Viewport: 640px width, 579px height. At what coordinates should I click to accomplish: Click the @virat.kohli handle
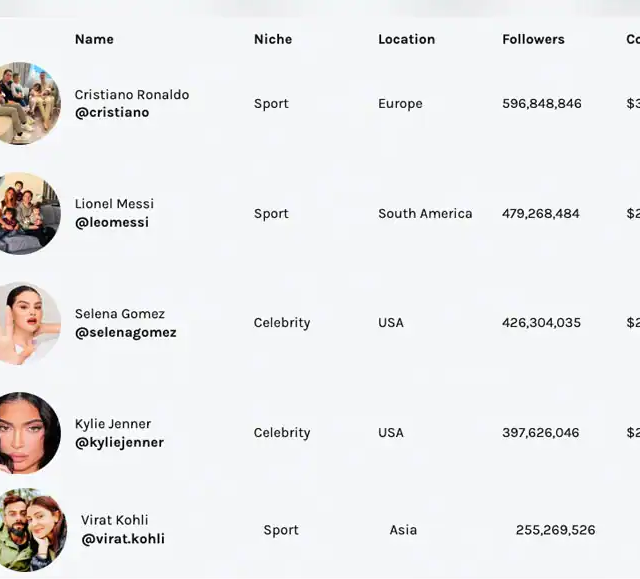coord(123,539)
